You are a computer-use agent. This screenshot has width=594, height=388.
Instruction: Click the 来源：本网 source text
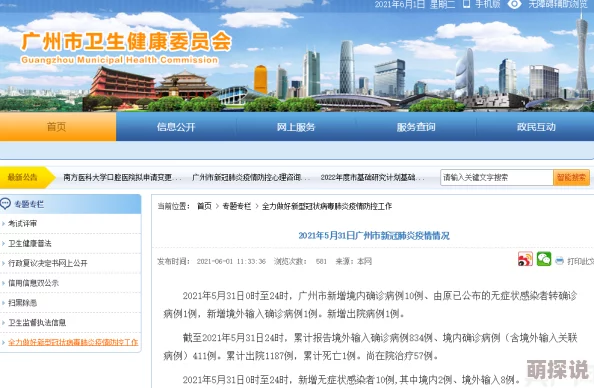coord(353,261)
